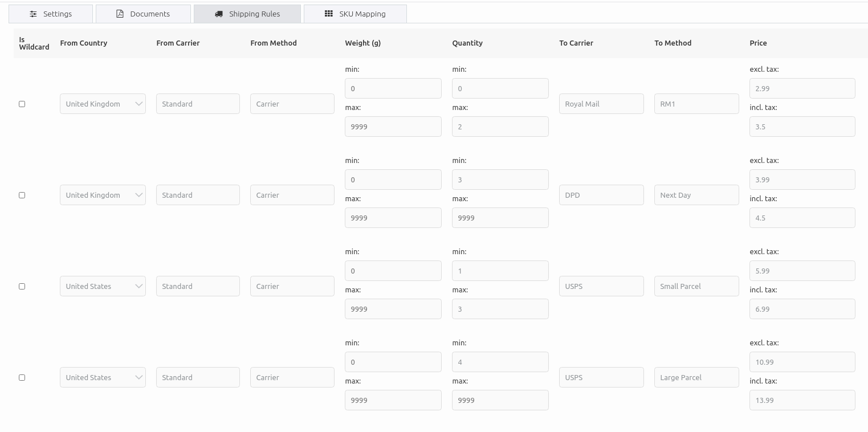Viewport: 868px width, 432px height.
Task: Click the truck icon on Shipping Rules tab
Action: pos(219,14)
